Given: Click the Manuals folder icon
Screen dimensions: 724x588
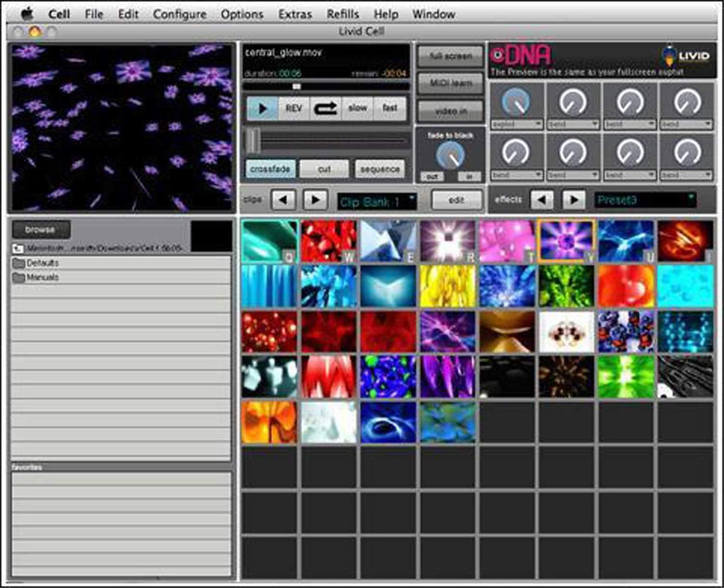Looking at the screenshot, I should (x=19, y=277).
